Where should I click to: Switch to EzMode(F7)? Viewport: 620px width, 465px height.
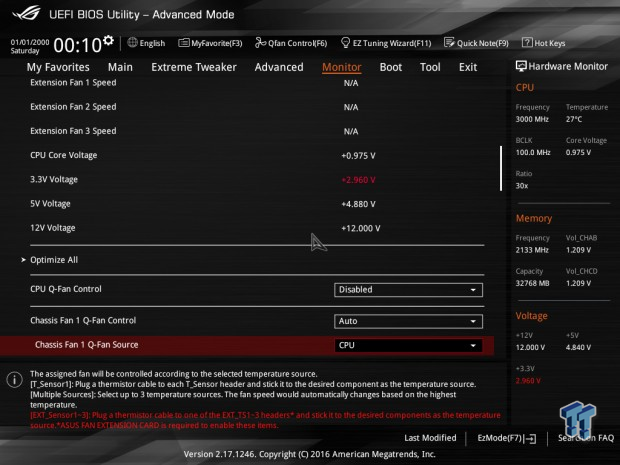(x=507, y=438)
